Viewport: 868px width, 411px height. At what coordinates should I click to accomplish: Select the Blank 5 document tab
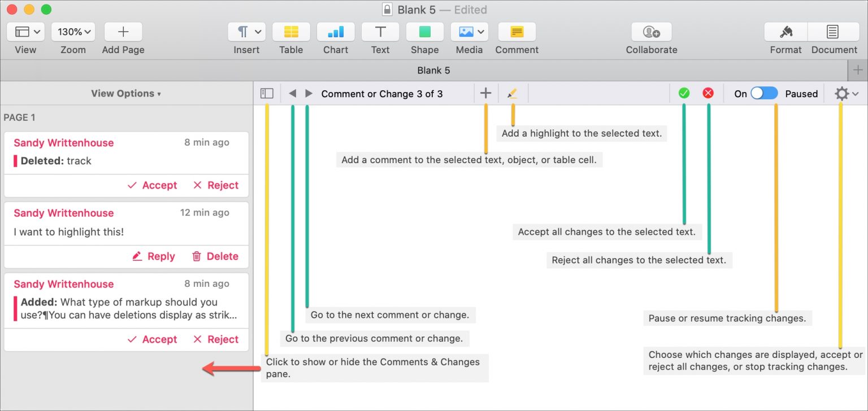tap(433, 71)
